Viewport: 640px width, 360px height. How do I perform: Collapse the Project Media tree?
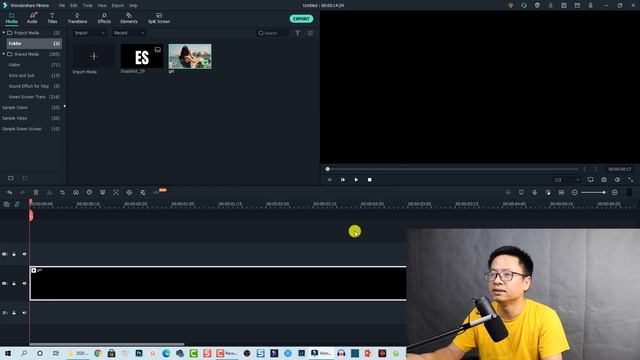click(x=4, y=33)
